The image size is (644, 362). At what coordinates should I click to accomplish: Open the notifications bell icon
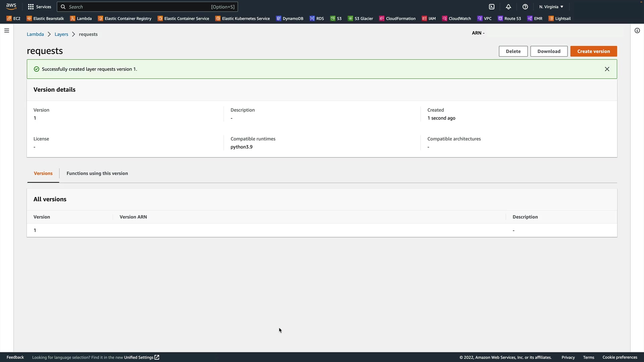tap(508, 7)
